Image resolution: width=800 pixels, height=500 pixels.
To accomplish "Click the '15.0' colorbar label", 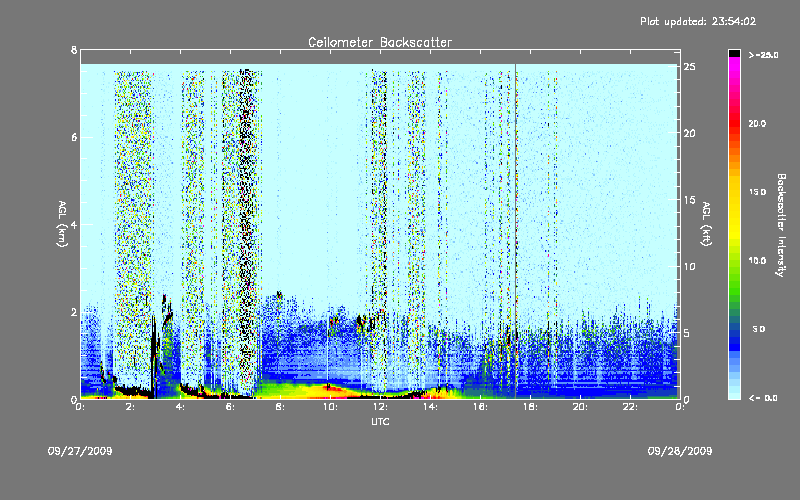I will click(x=757, y=192).
